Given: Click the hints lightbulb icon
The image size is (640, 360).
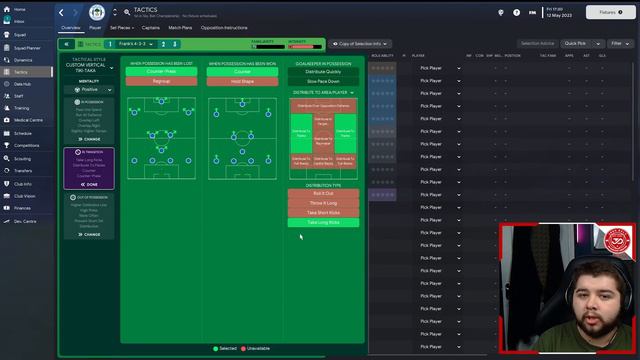Looking at the screenshot, I should tap(501, 13).
